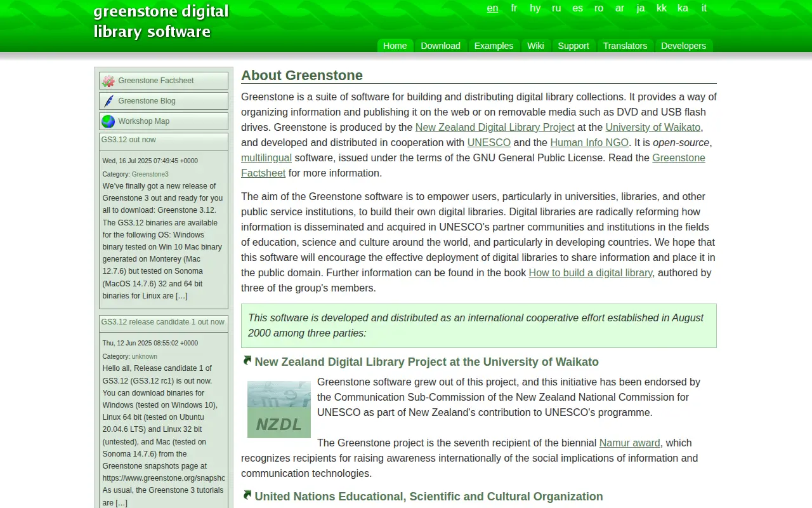812x508 pixels.
Task: Switch to the Support tab
Action: pyautogui.click(x=573, y=46)
